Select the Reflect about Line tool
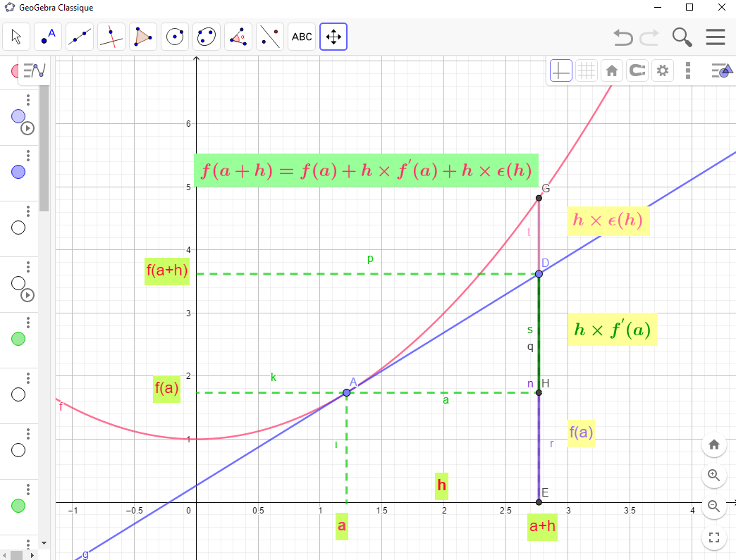 pyautogui.click(x=270, y=37)
